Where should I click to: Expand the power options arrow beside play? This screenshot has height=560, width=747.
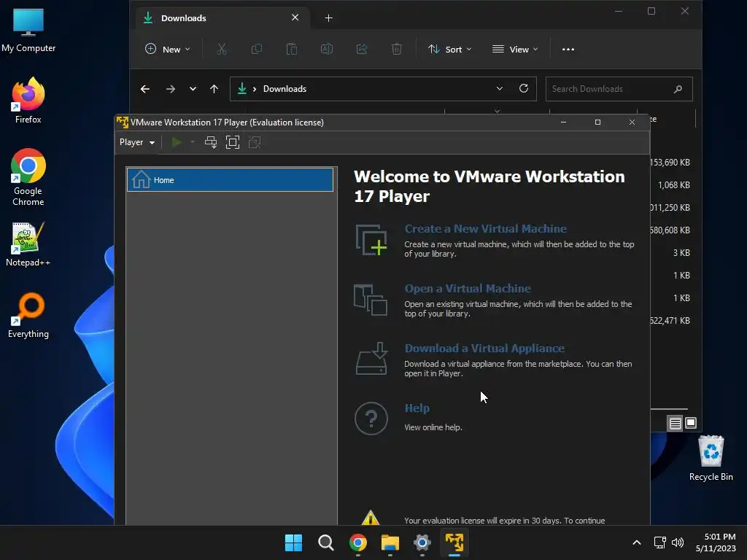click(193, 142)
